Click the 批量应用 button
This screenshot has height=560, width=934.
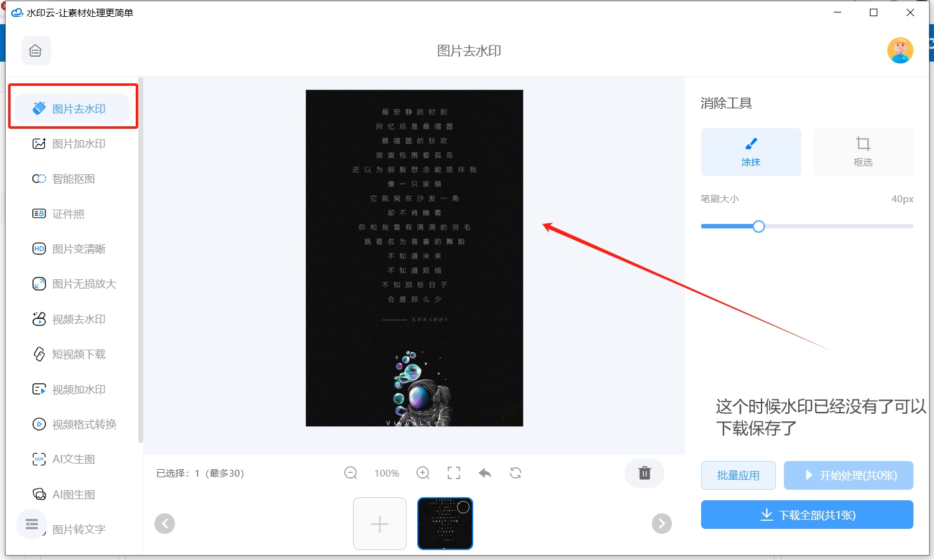coord(738,475)
